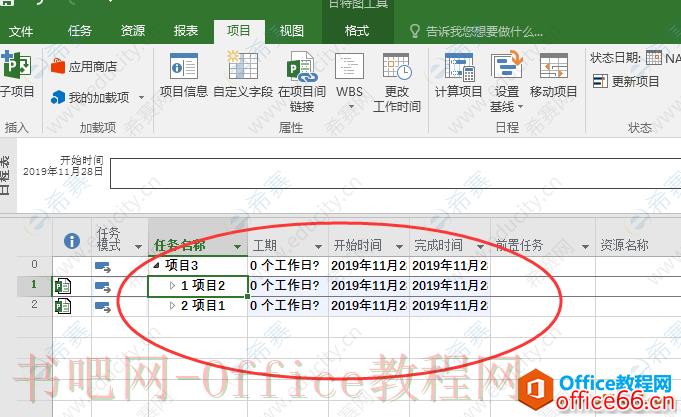Select the 工期 cell of 项目1
Screen dimensions: 681x417
pyautogui.click(x=288, y=306)
